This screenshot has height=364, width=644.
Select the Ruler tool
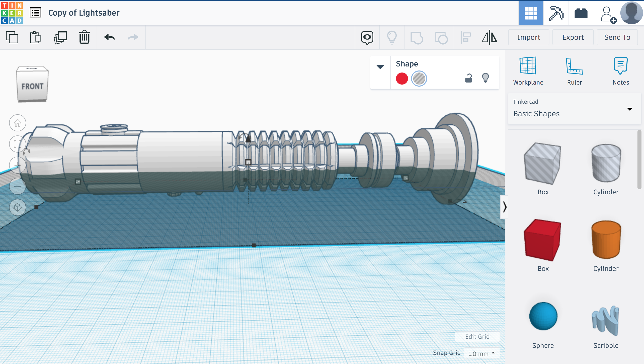(x=575, y=71)
